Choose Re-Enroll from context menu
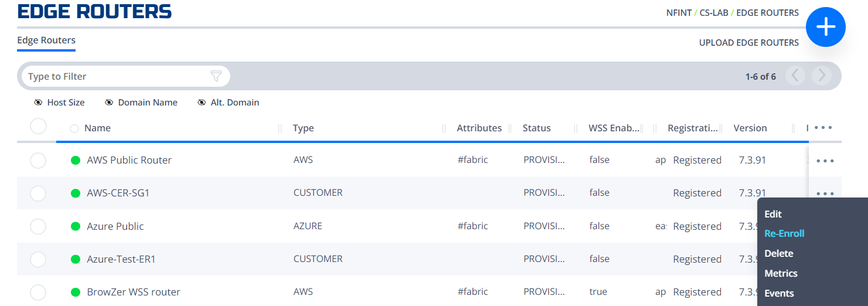 (x=784, y=233)
